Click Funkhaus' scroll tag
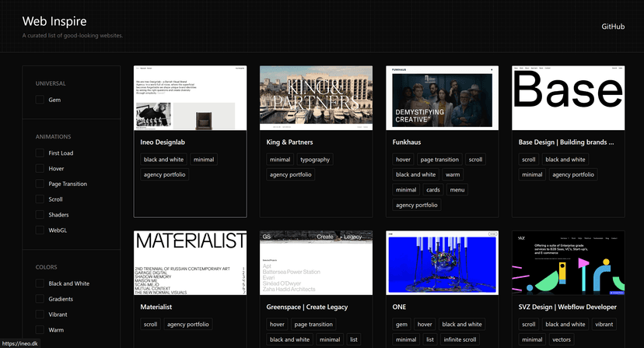644x348 pixels. coord(475,159)
